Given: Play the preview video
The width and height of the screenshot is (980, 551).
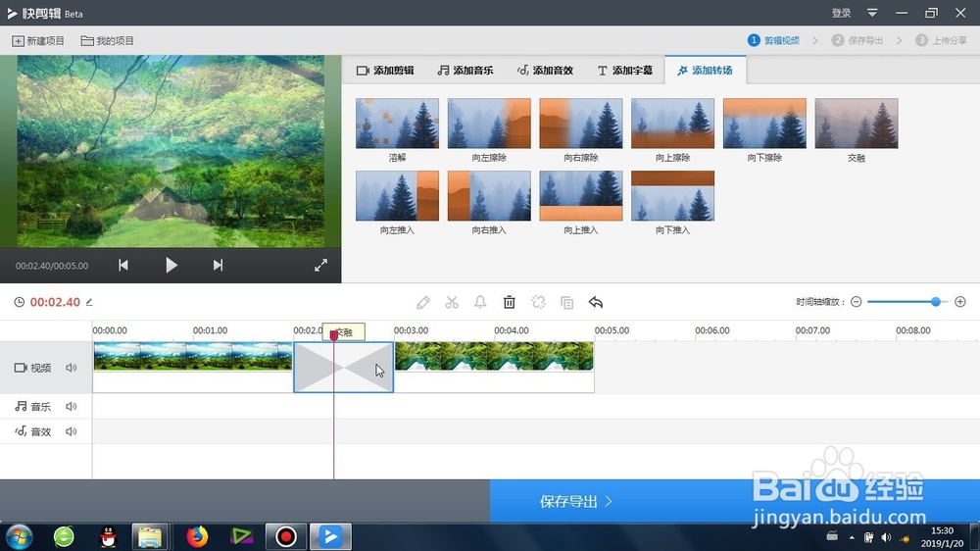Looking at the screenshot, I should coord(171,265).
